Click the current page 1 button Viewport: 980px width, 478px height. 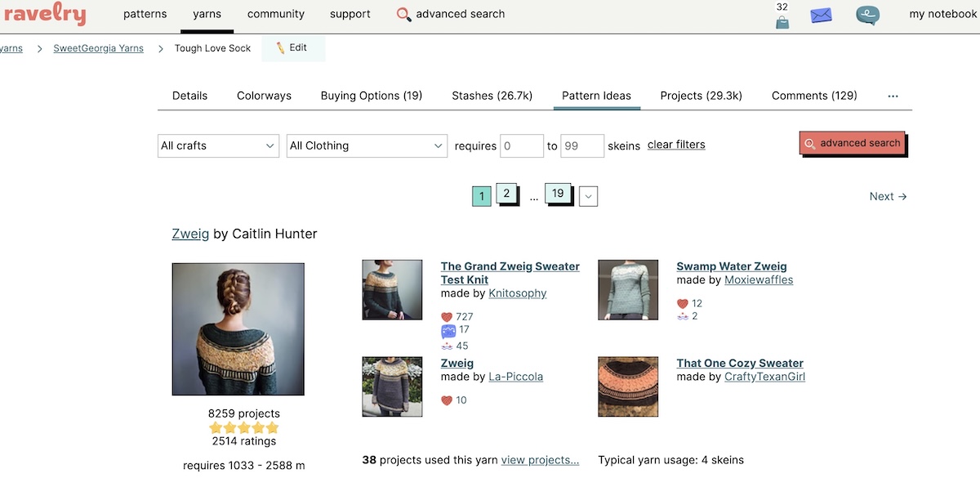(482, 196)
